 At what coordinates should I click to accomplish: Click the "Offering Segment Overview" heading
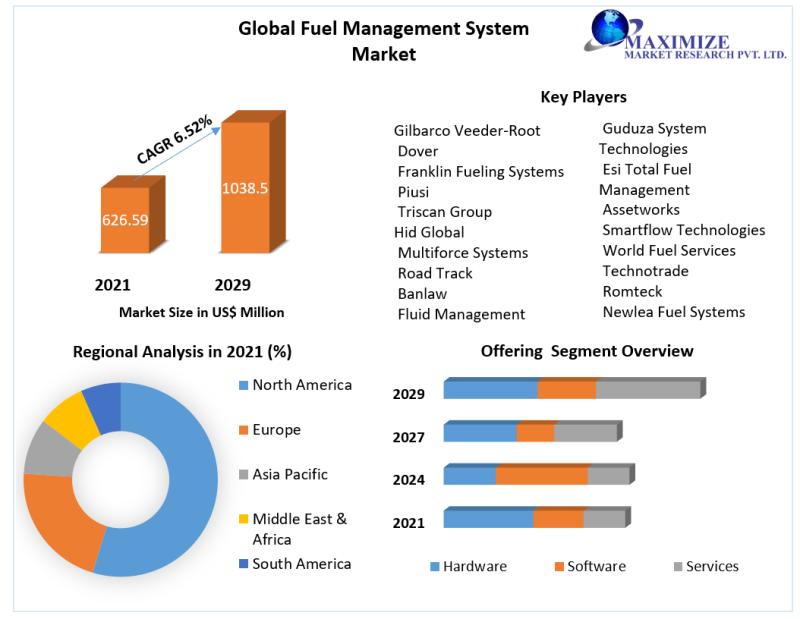click(587, 351)
